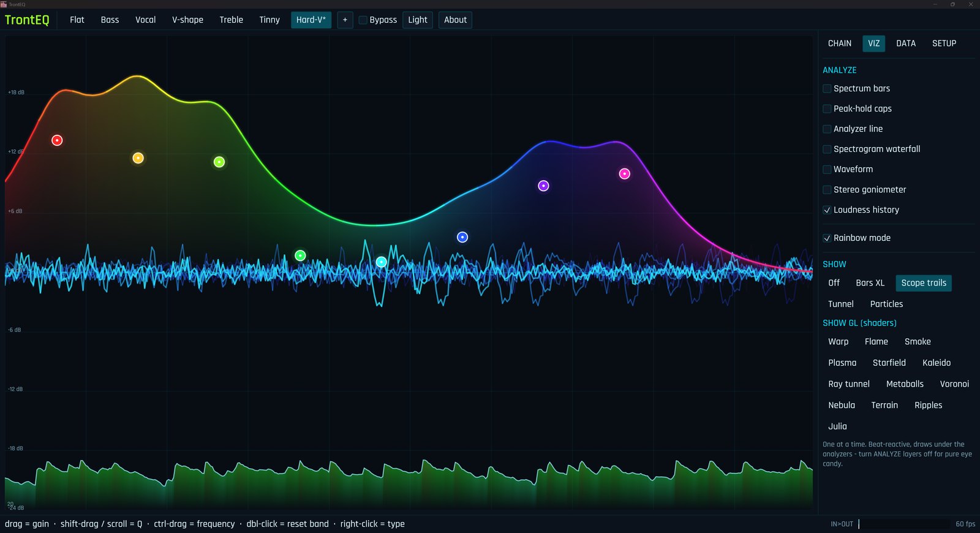
Task: Click the TrontEQ logo
Action: (x=27, y=20)
